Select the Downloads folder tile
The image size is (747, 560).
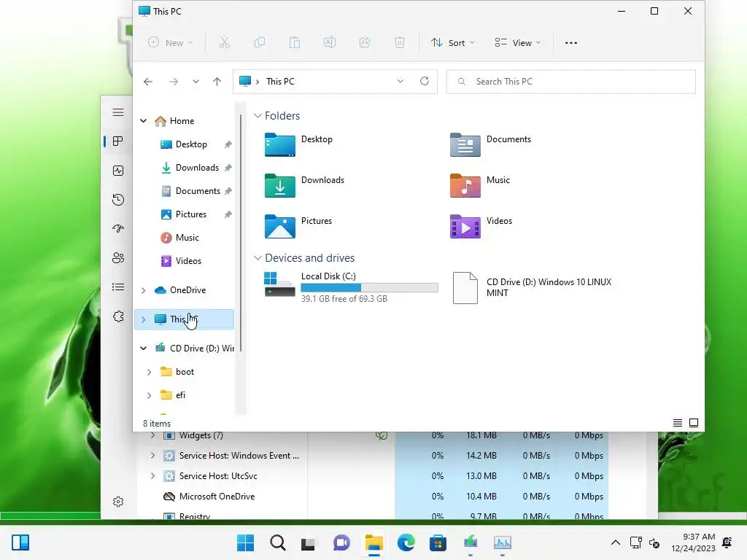[305, 186]
